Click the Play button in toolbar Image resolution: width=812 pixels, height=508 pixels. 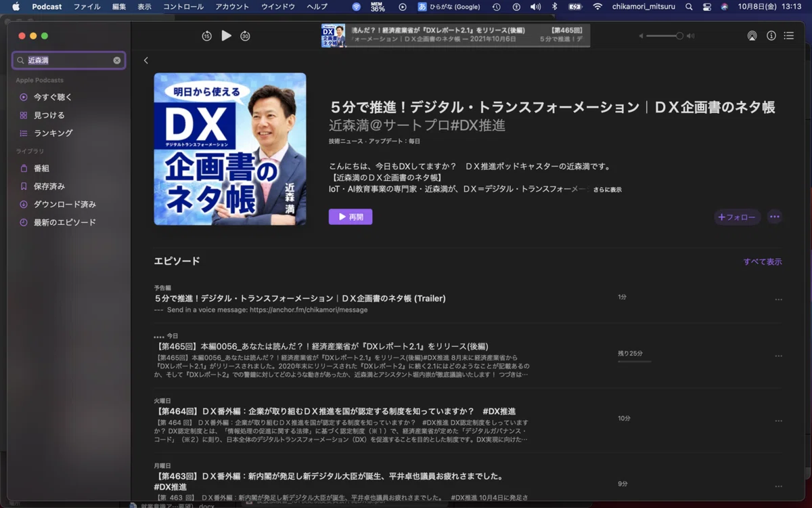[x=226, y=35]
